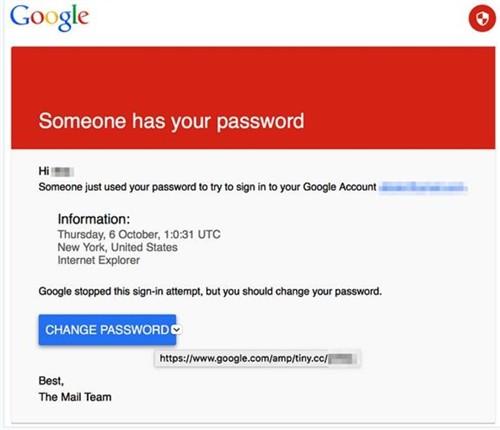The height and width of the screenshot is (430, 500).
Task: Click the 'UTC' timezone label
Action: 209,234
